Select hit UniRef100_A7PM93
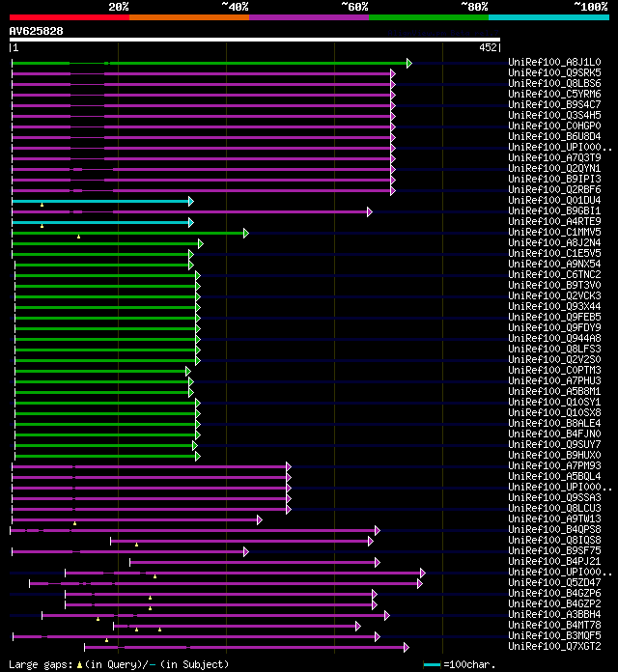 (554, 465)
